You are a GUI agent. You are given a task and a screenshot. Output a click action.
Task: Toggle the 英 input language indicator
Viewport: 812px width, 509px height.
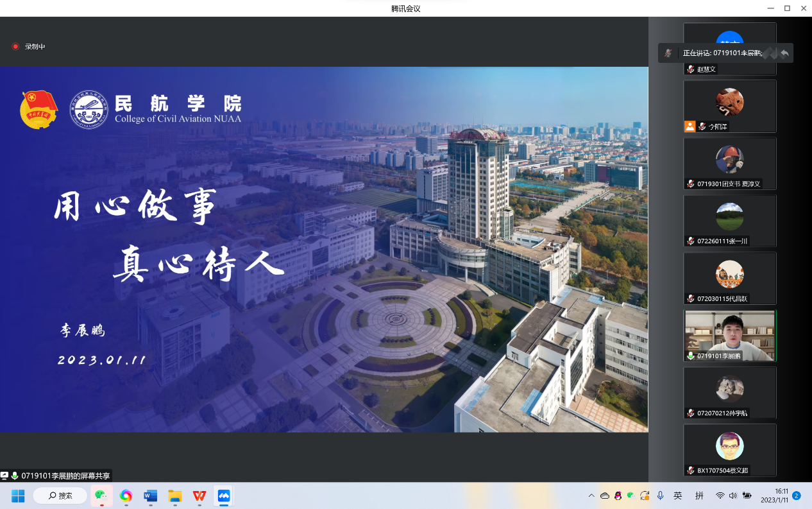click(678, 496)
